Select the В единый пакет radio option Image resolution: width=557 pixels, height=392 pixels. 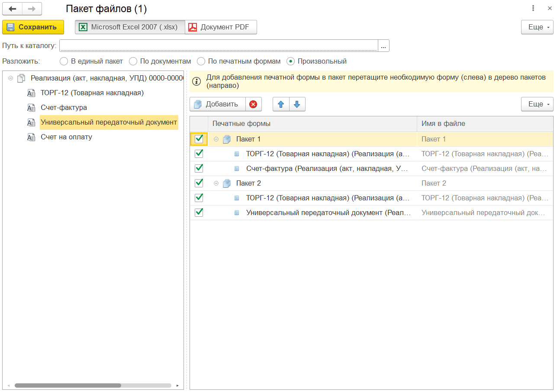pos(64,61)
